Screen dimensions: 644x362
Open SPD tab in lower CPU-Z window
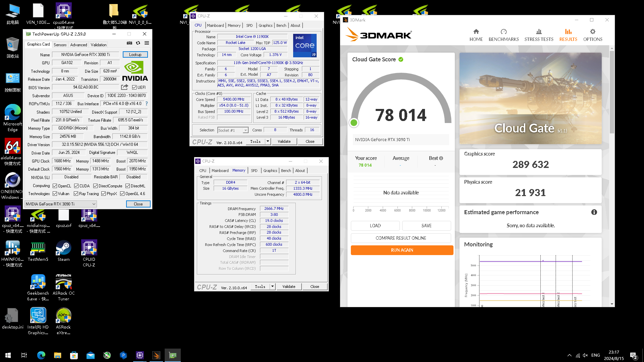click(254, 171)
